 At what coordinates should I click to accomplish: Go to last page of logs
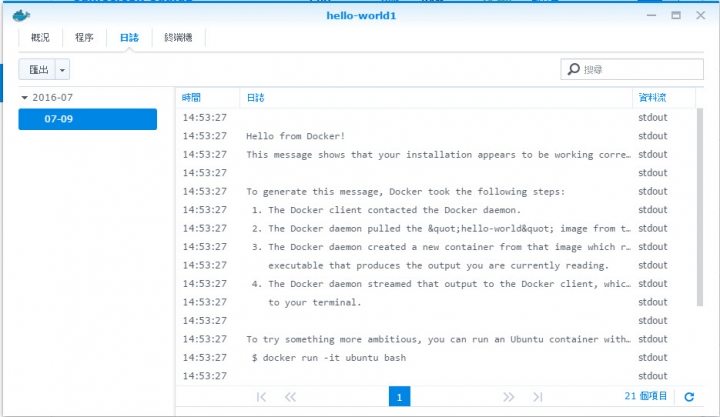click(x=538, y=397)
